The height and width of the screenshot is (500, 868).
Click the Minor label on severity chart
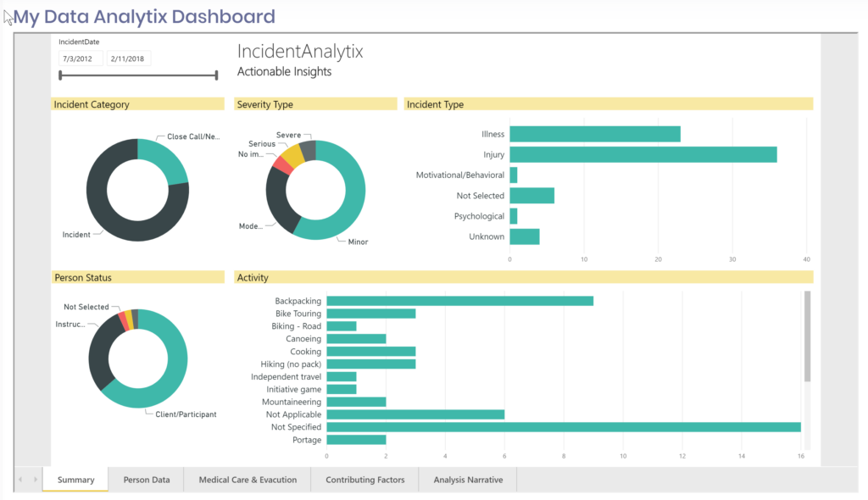point(358,242)
